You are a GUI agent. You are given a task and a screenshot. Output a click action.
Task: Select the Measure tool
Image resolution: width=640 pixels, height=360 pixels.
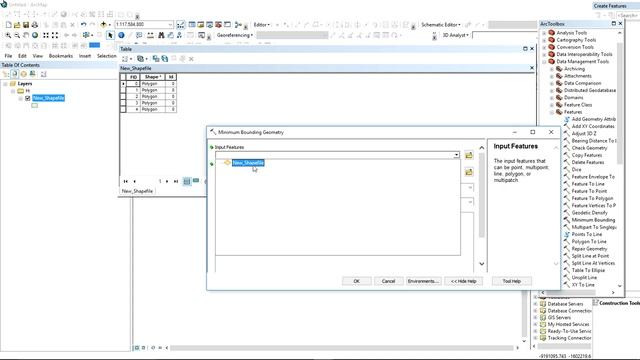[x=151, y=36]
